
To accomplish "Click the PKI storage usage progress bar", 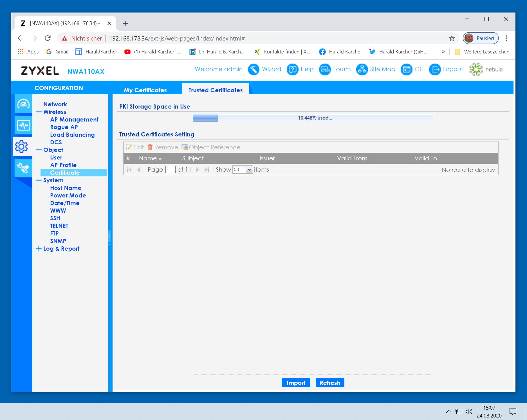I will coord(313,118).
